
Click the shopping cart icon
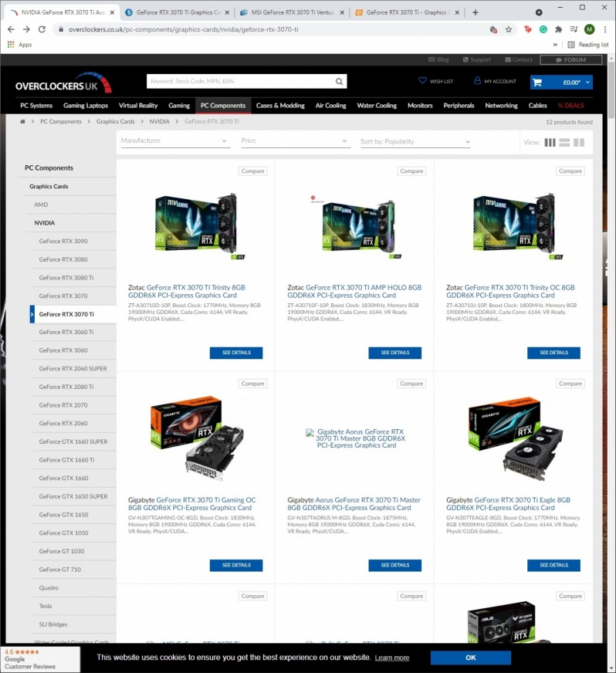click(x=537, y=83)
